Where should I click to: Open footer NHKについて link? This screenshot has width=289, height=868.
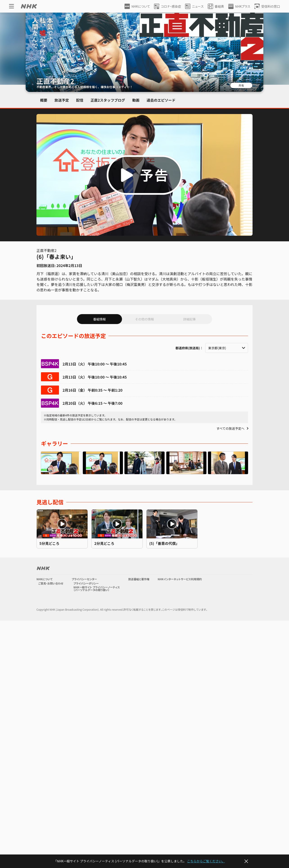(44, 579)
